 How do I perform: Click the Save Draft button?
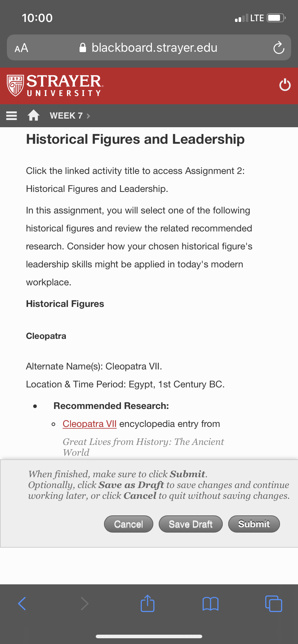pyautogui.click(x=191, y=524)
